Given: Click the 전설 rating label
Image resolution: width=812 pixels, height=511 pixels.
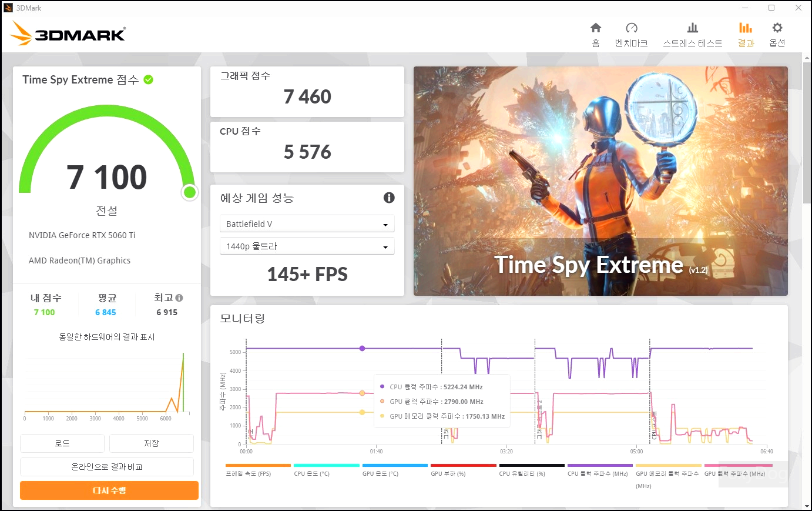Looking at the screenshot, I should (x=107, y=211).
